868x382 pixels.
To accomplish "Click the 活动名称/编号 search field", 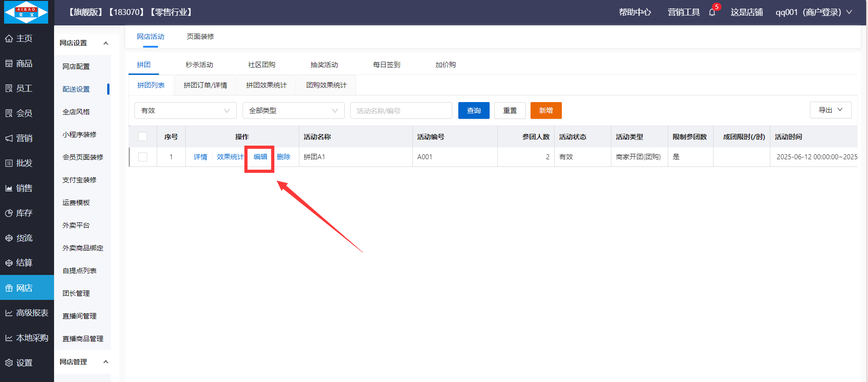I will click(x=401, y=111).
